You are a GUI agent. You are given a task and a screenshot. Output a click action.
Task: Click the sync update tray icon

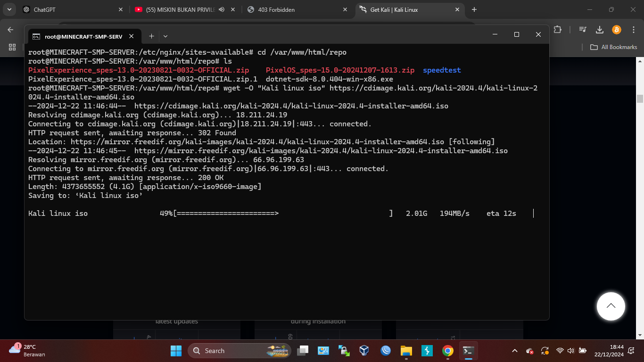click(545, 351)
